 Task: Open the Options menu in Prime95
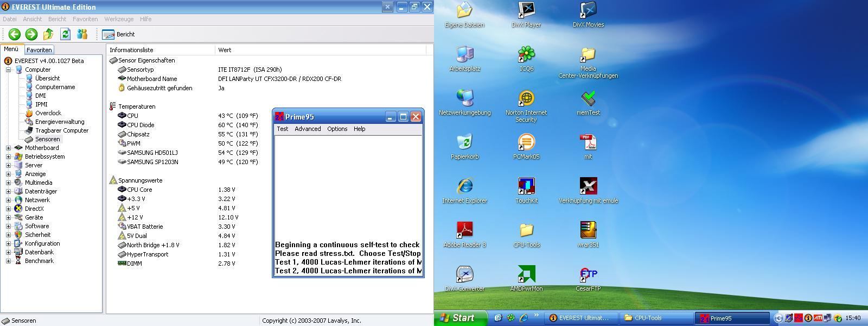(337, 129)
